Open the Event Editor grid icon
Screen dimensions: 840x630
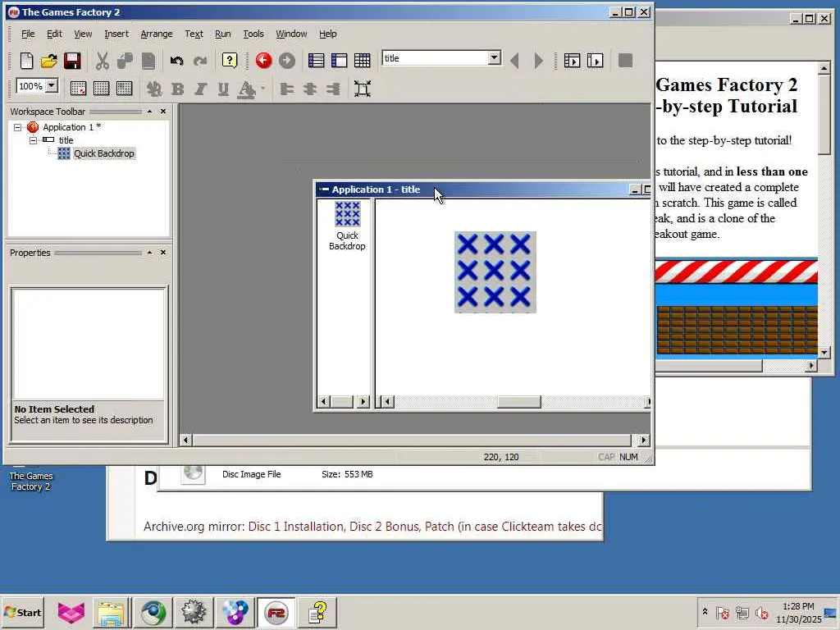click(x=362, y=61)
